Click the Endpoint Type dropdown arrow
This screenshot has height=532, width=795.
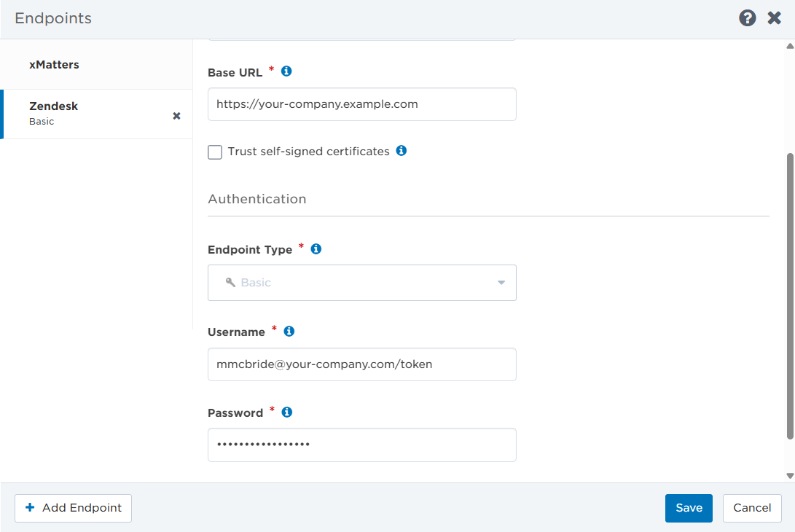501,283
